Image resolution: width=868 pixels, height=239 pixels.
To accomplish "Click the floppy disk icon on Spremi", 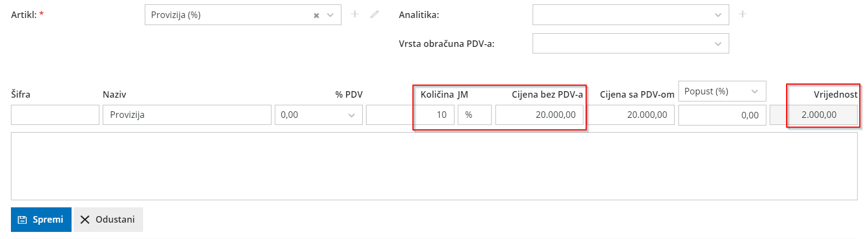I will [22, 220].
